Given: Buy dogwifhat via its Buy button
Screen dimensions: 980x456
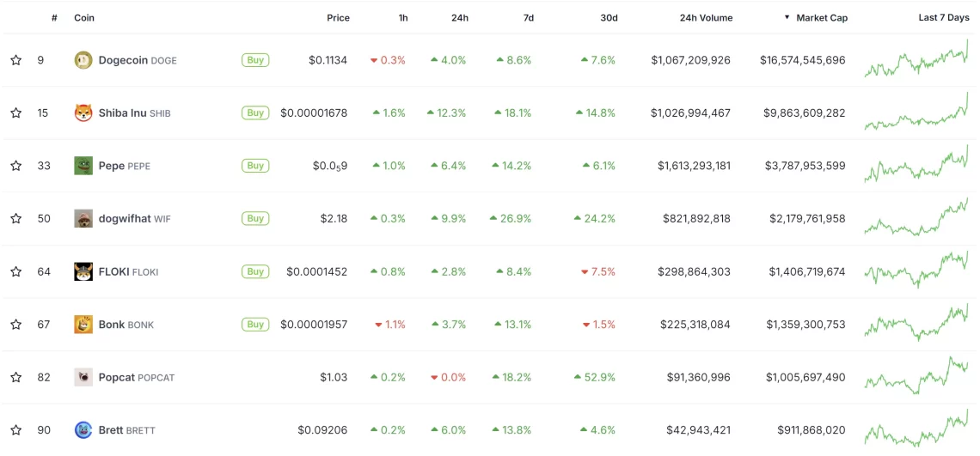Looking at the screenshot, I should [255, 219].
